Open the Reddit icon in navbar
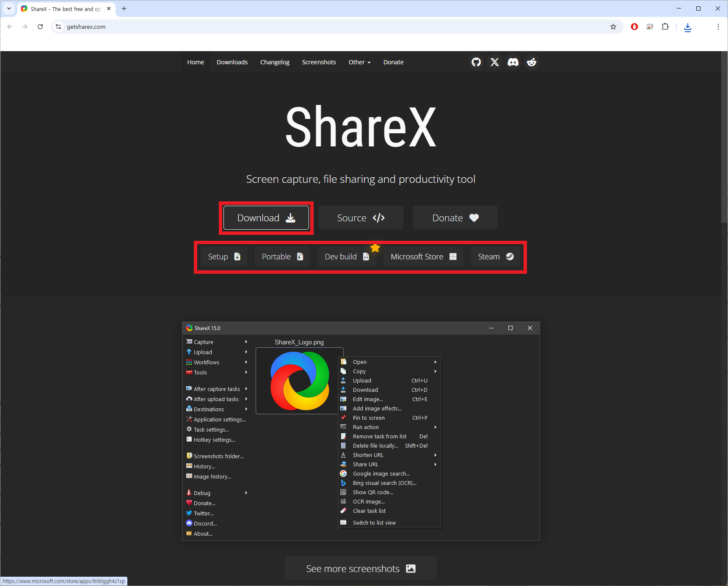This screenshot has width=728, height=586. (532, 62)
